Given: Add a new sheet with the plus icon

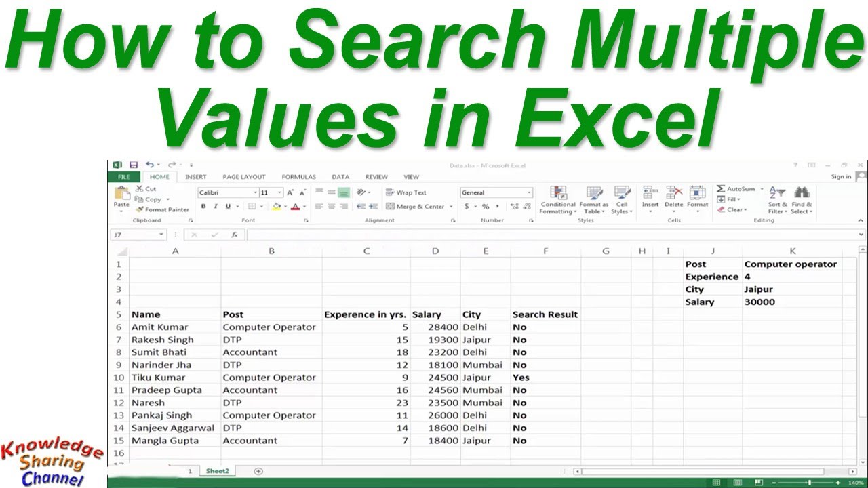Looking at the screenshot, I should pyautogui.click(x=258, y=470).
